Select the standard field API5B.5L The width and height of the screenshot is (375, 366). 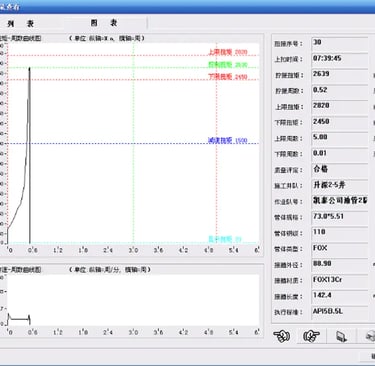[x=340, y=312]
